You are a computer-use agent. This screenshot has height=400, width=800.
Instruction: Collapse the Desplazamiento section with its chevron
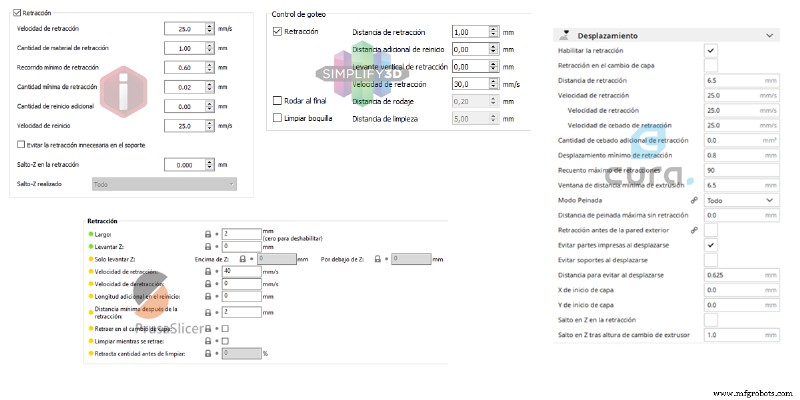coord(769,36)
